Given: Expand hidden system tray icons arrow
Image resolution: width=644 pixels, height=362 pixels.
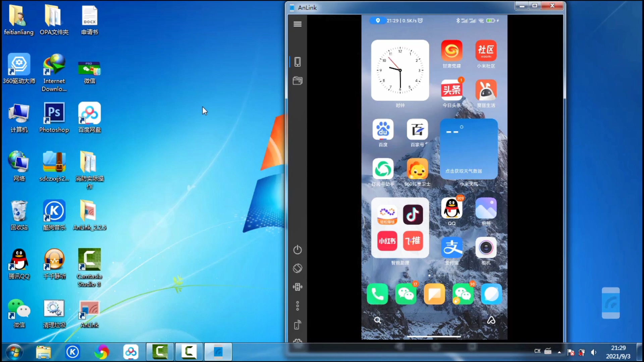Looking at the screenshot, I should click(x=559, y=352).
